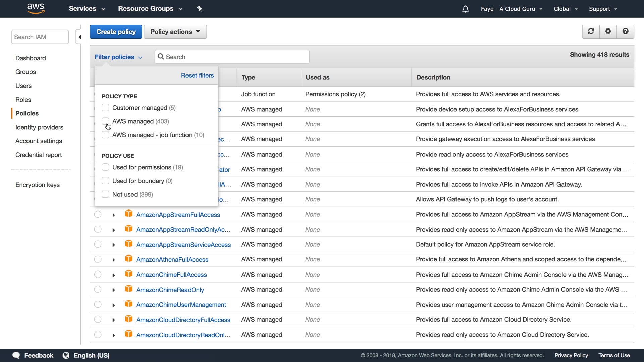Screen dimensions: 644x362
Task: Click the AWS logo home icon
Action: (36, 8)
